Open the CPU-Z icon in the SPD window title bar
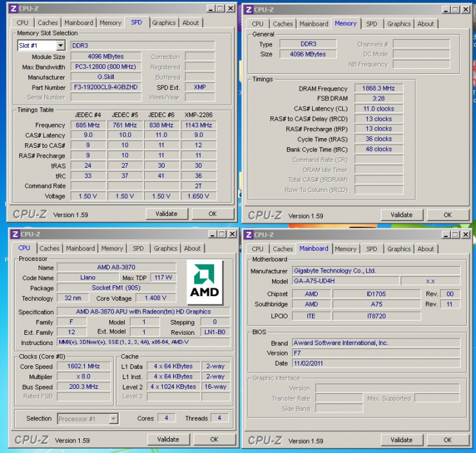Viewport: 476px width, 453px height. click(14, 8)
